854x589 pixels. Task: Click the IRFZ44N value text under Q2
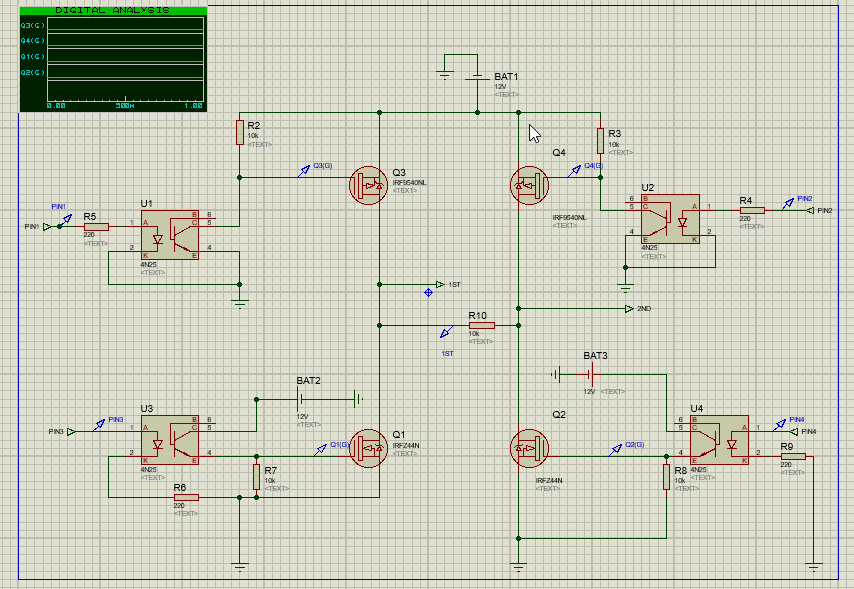548,481
